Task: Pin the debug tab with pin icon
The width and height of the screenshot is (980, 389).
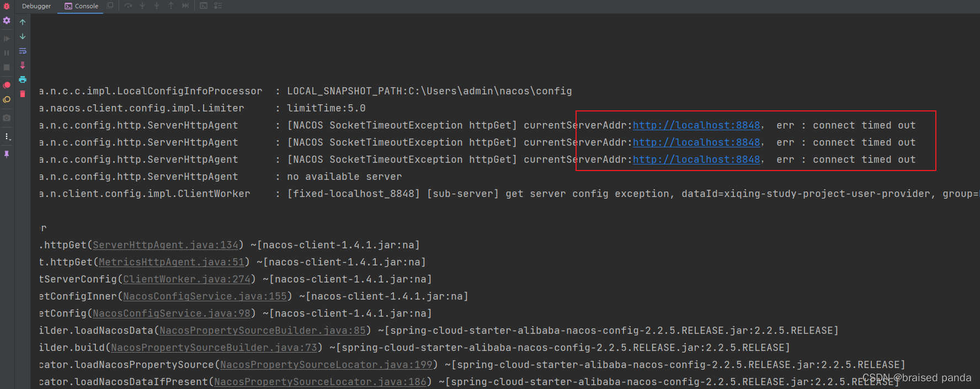Action: click(7, 154)
